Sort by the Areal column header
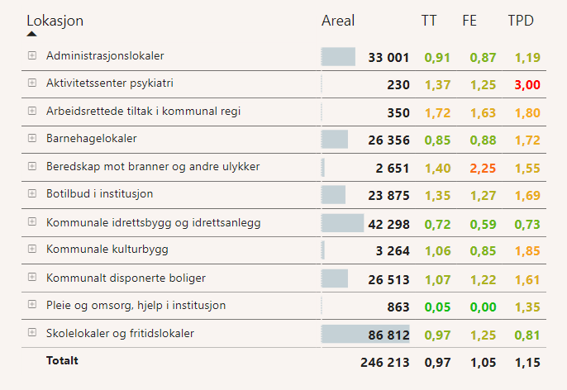The image size is (567, 390). [338, 21]
